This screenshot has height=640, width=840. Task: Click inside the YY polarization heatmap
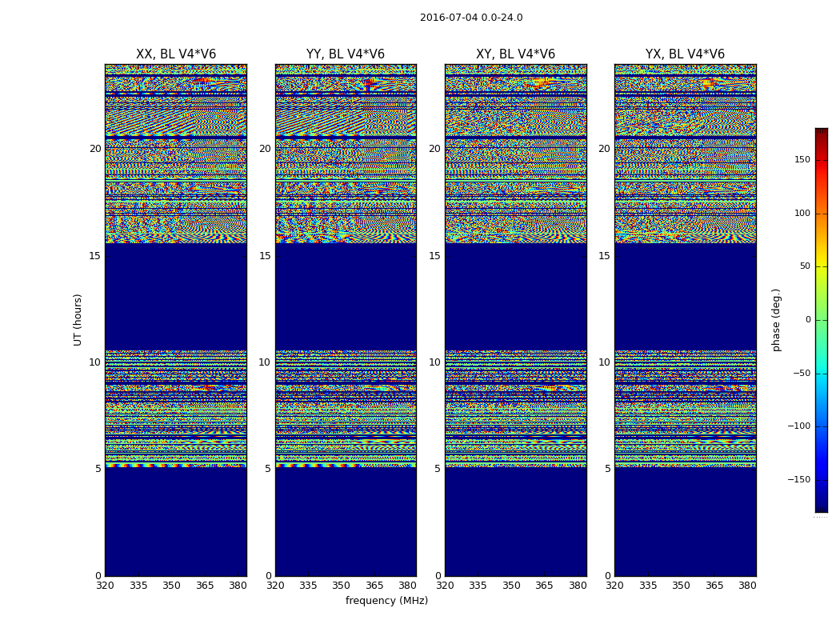(346, 320)
